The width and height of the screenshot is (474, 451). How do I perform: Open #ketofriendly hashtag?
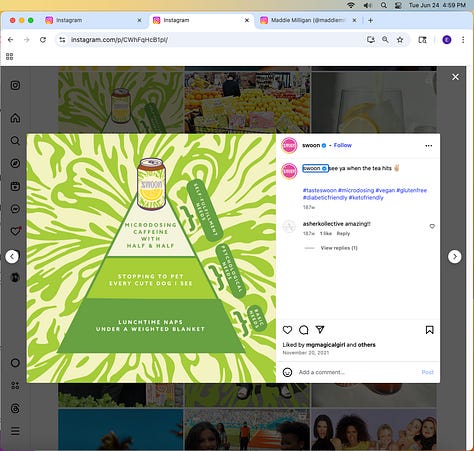pos(366,198)
